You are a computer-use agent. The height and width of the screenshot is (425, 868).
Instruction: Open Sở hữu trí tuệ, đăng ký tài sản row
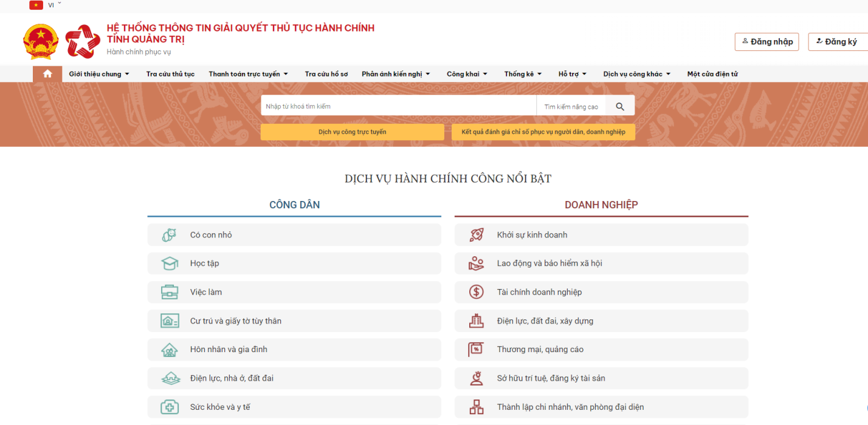click(601, 378)
